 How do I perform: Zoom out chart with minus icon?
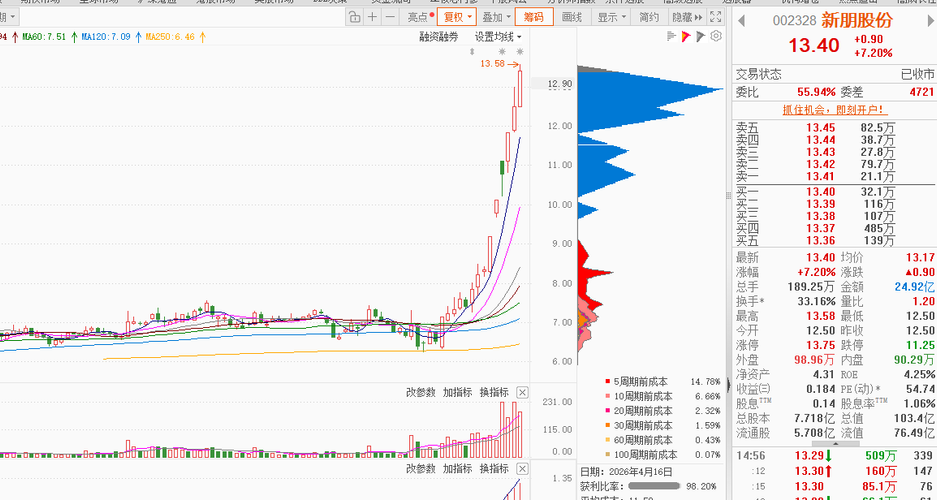click(390, 17)
